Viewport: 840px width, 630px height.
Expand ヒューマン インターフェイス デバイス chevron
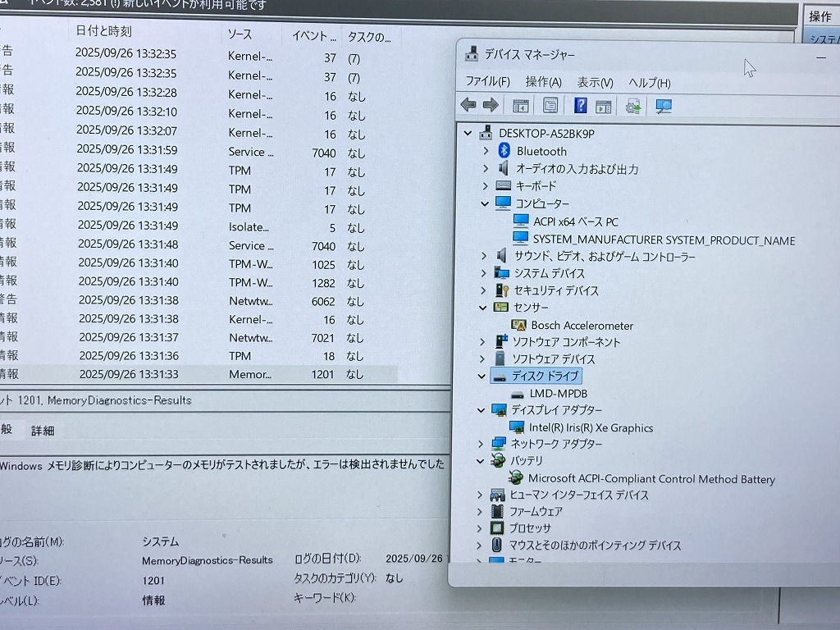(479, 495)
